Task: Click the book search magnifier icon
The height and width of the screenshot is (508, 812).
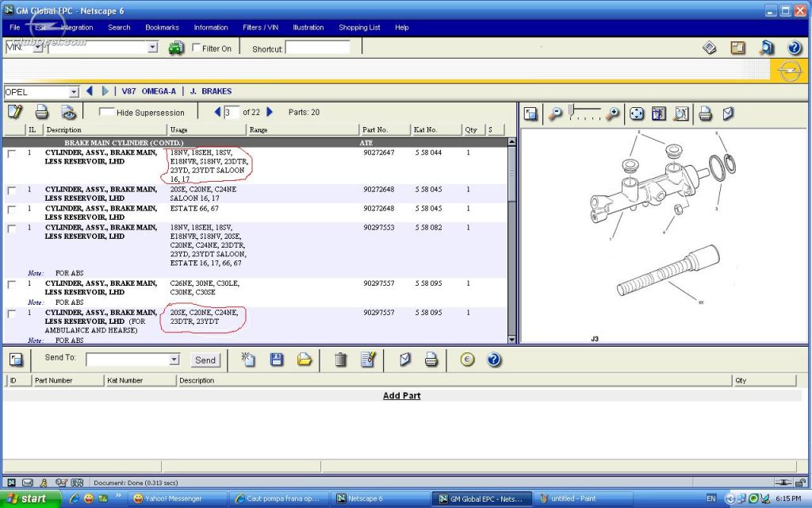Action: point(766,48)
